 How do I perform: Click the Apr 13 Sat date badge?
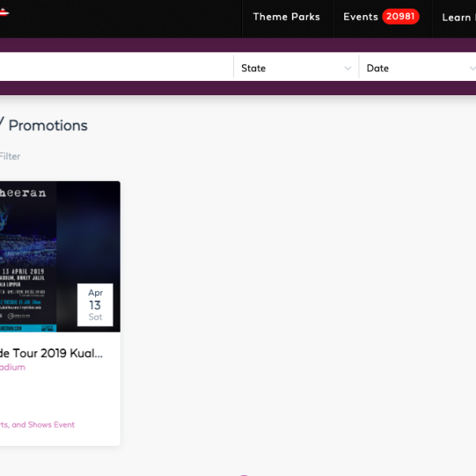point(95,305)
